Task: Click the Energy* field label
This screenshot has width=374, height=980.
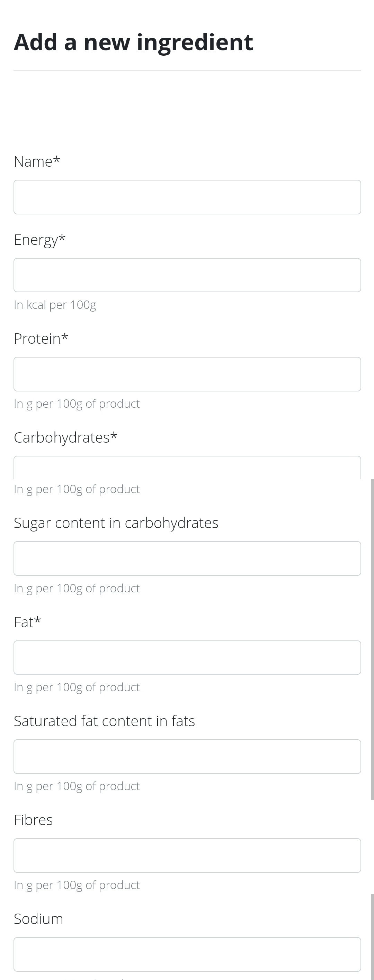Action: click(x=39, y=239)
